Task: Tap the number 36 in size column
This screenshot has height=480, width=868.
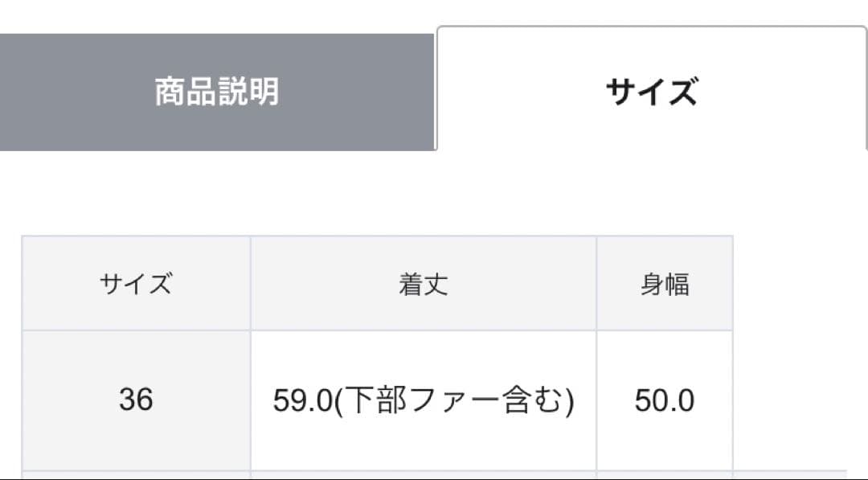Action: pyautogui.click(x=136, y=400)
